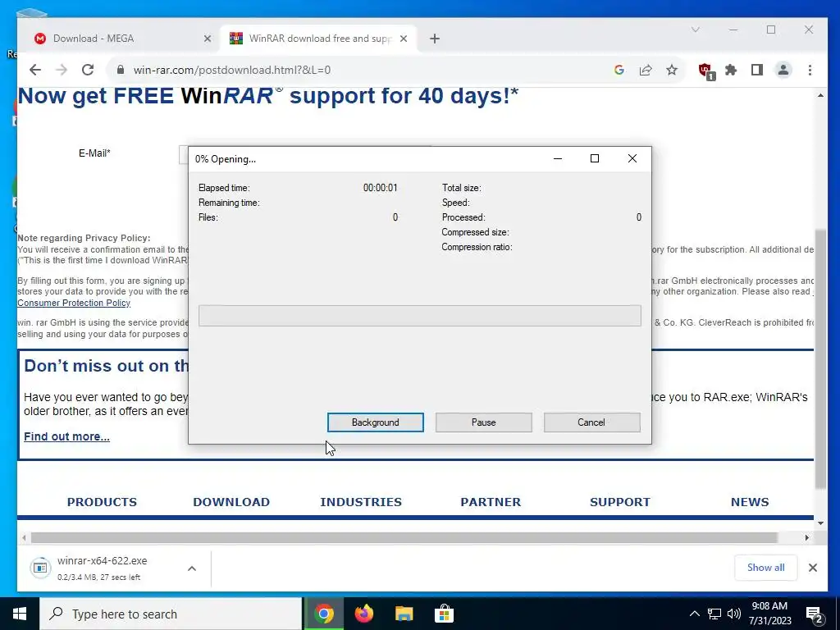The image size is (840, 630).
Task: Bookmark this page with star icon
Action: click(672, 70)
